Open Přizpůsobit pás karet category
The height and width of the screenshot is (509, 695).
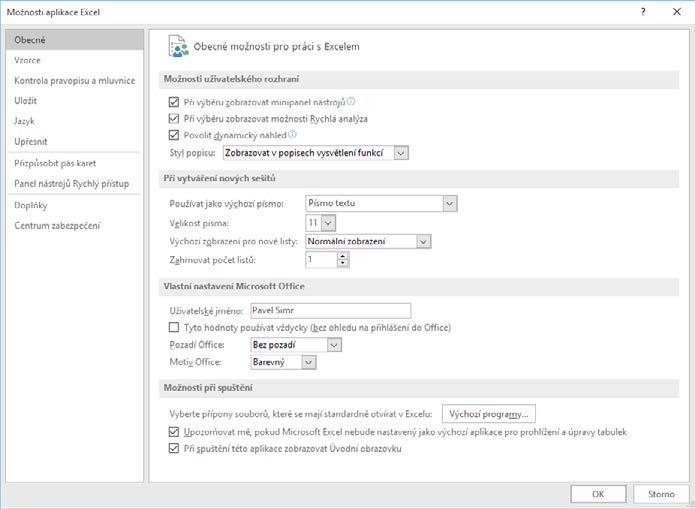pyautogui.click(x=75, y=163)
